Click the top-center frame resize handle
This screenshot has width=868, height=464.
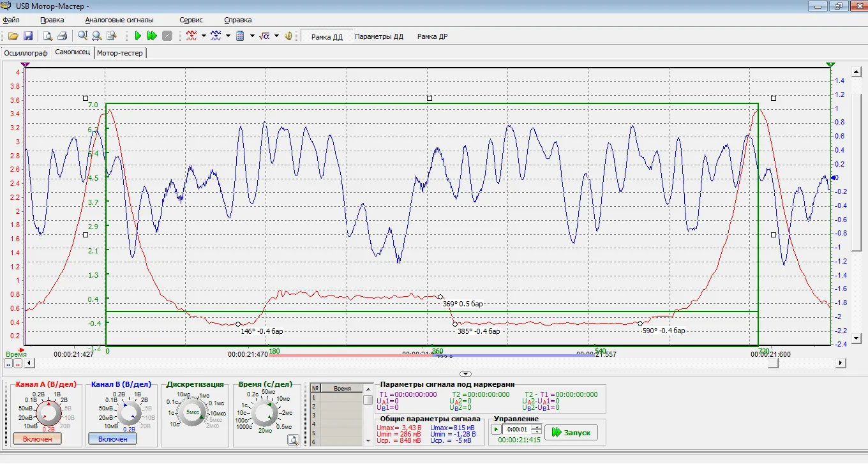(430, 98)
